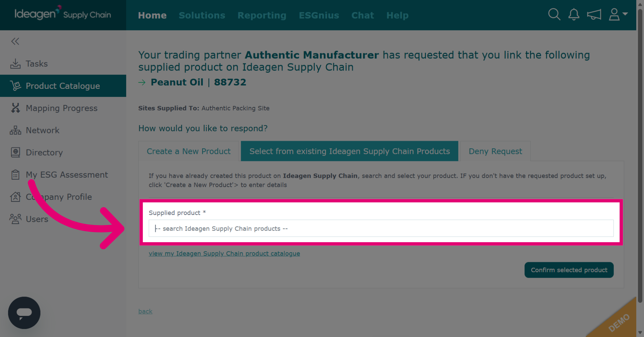Click the page vertical scrollbar
Screen dimensions: 644x337
[640, 156]
